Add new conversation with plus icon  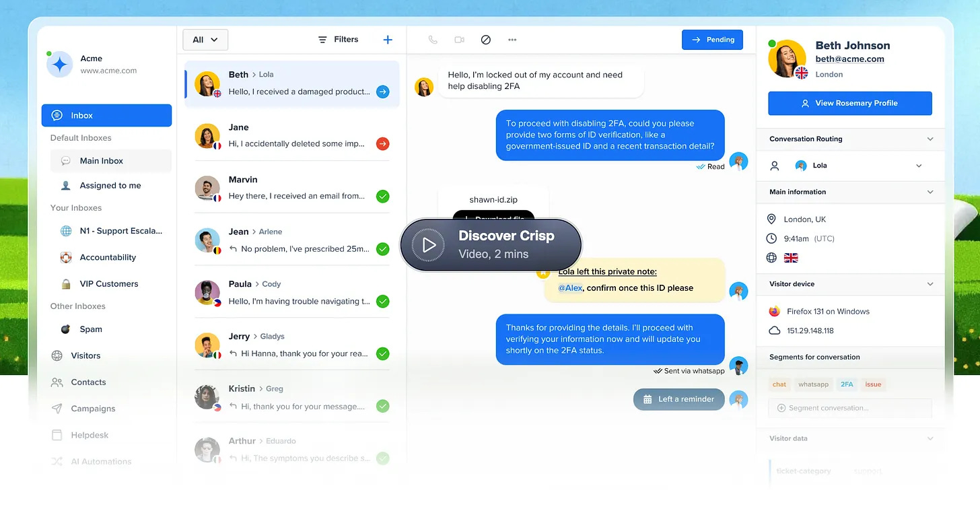coord(388,40)
